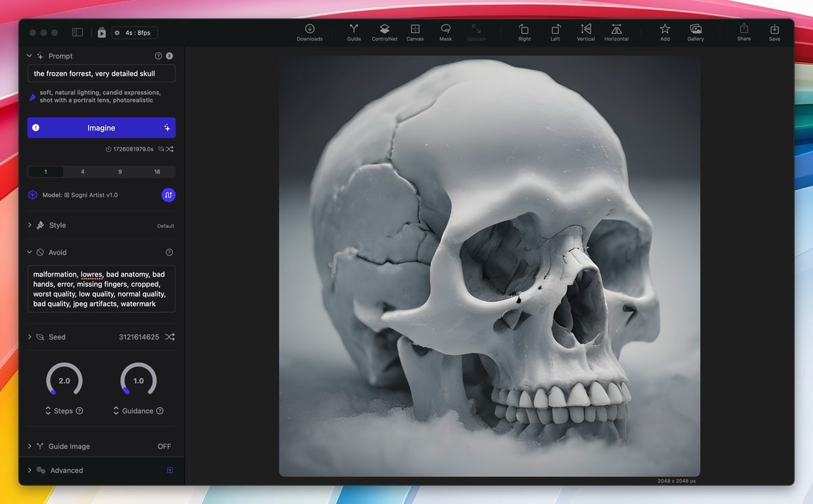Click the prompt text field
Viewport: 813px width, 504px height.
coord(101,73)
